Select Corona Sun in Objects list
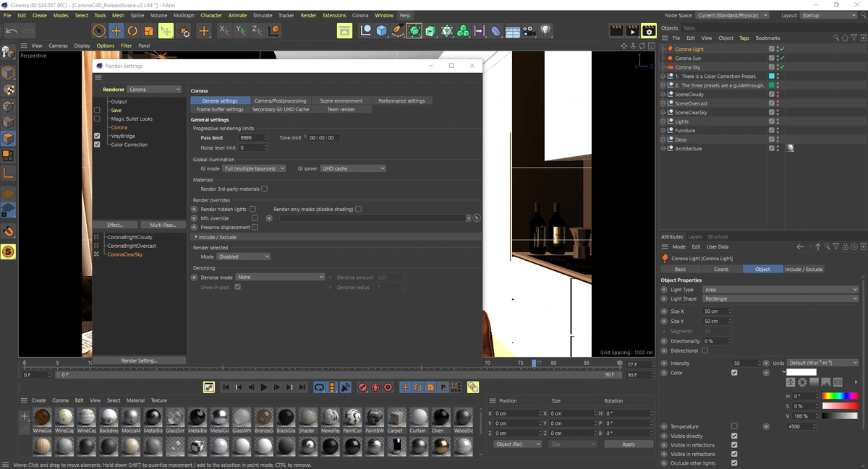868x469 pixels. point(688,58)
